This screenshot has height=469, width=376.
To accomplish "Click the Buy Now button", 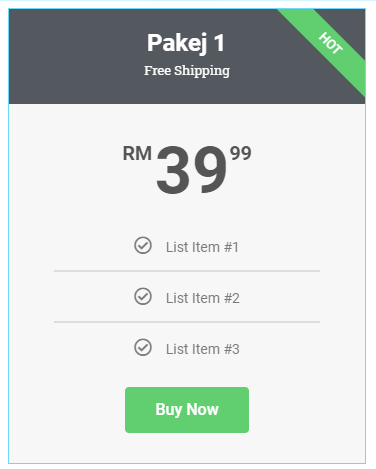I will [187, 410].
